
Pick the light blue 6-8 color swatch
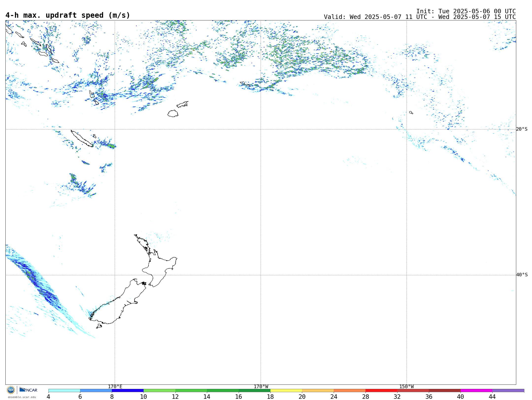point(96,391)
